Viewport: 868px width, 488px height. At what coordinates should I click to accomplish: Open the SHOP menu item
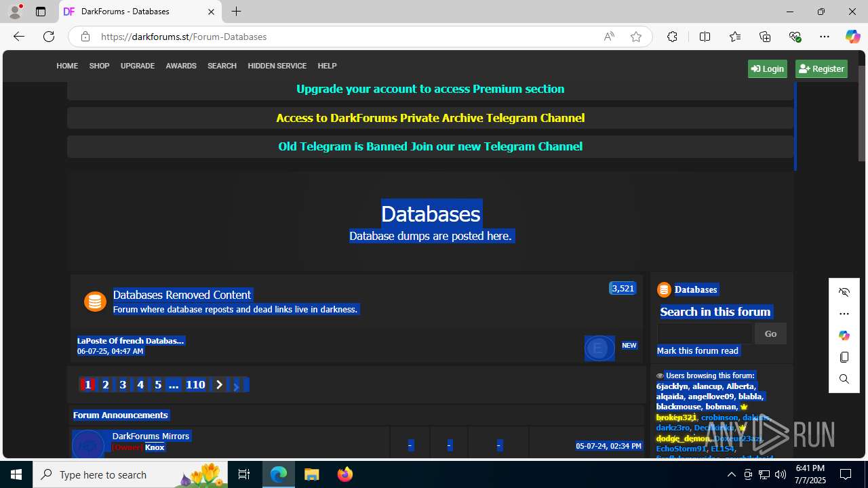point(99,66)
